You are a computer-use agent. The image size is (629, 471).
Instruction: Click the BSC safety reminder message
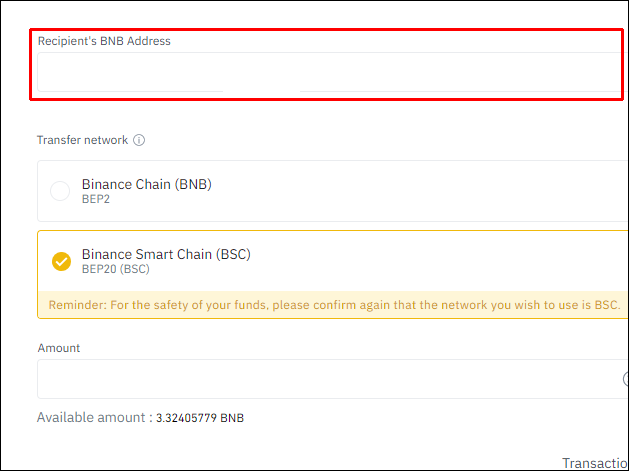click(x=334, y=303)
